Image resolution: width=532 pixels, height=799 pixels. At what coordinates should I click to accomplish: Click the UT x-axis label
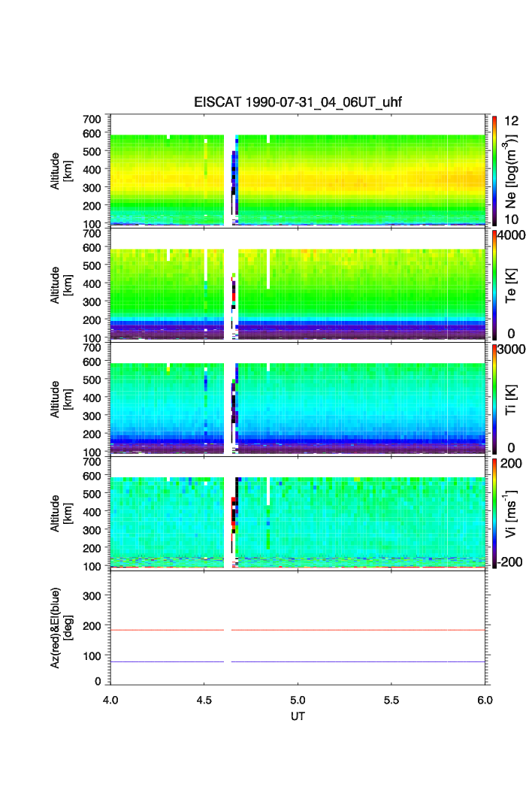(298, 716)
